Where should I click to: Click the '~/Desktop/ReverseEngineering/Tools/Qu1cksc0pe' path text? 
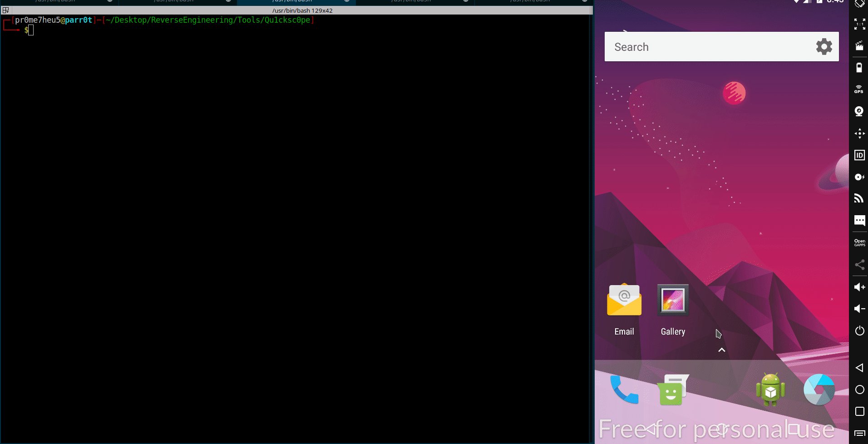tap(208, 20)
